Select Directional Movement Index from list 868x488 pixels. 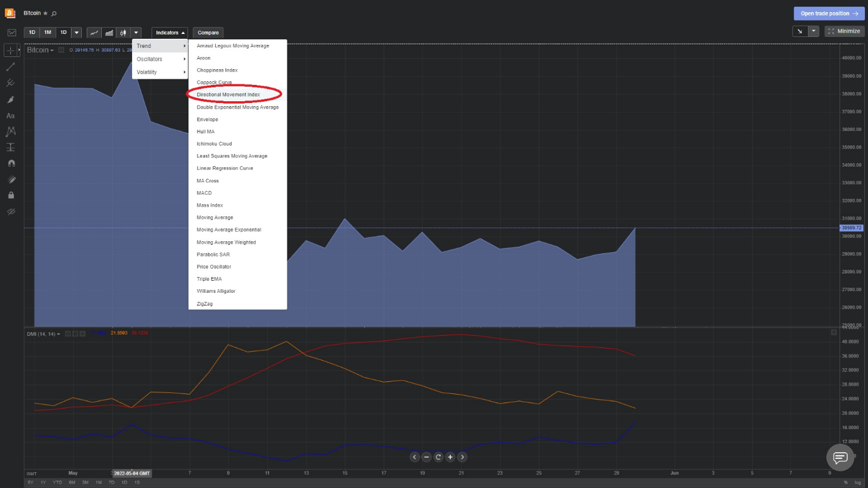coord(229,95)
